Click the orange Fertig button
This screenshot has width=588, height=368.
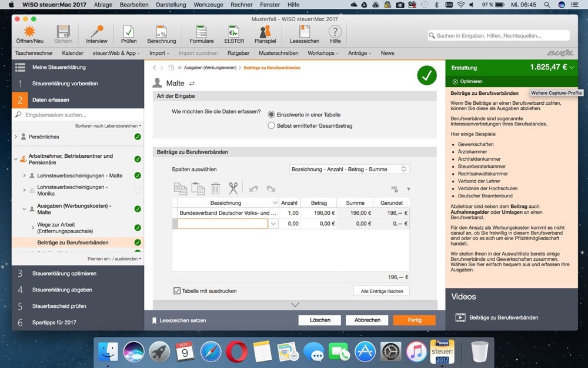click(x=414, y=320)
